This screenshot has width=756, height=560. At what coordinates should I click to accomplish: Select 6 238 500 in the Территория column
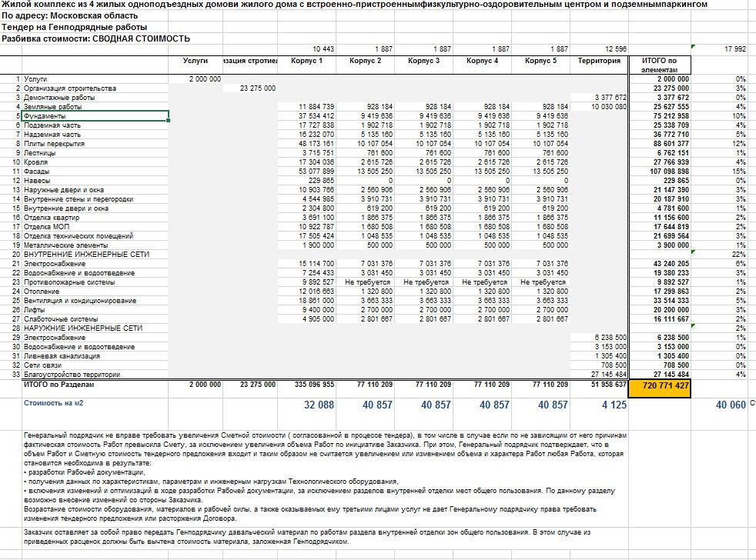click(610, 338)
